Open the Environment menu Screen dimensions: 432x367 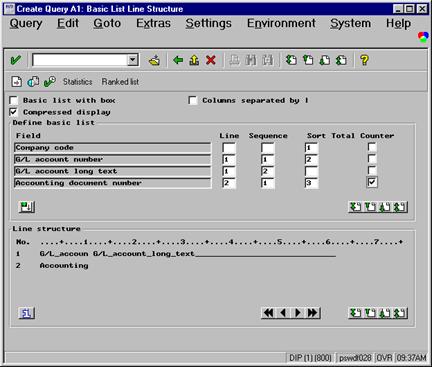[x=281, y=23]
